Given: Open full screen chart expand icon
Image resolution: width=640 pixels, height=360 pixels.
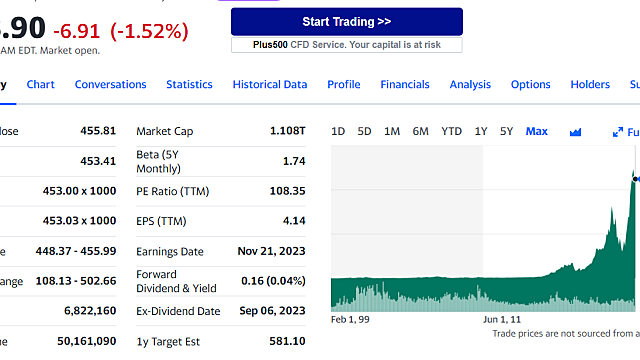Looking at the screenshot, I should [x=618, y=132].
